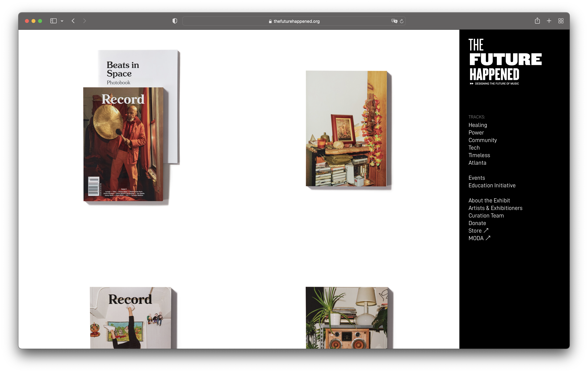Open Artists & Exhibitioners page
Image resolution: width=588 pixels, height=373 pixels.
(495, 208)
